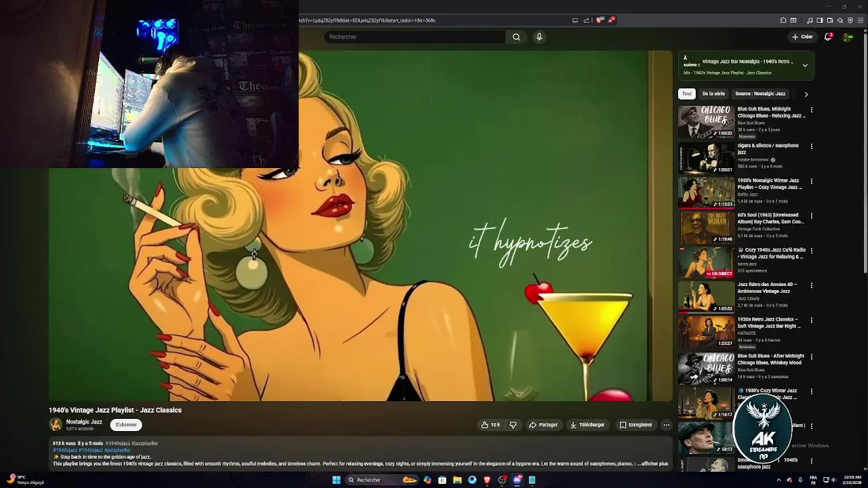
Task: Open YouTube notifications bell
Action: pos(828,37)
